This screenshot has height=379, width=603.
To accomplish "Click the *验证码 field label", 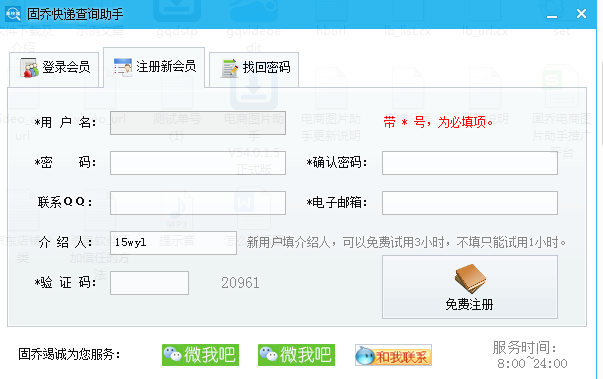I will coord(65,283).
